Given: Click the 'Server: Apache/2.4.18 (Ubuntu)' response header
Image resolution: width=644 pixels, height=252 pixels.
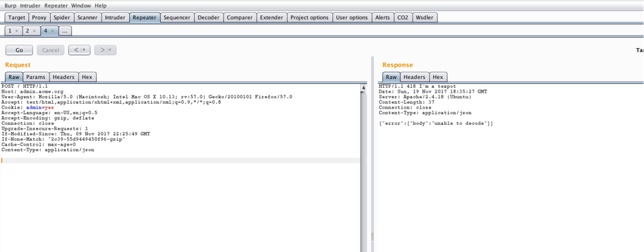Looking at the screenshot, I should point(425,97).
